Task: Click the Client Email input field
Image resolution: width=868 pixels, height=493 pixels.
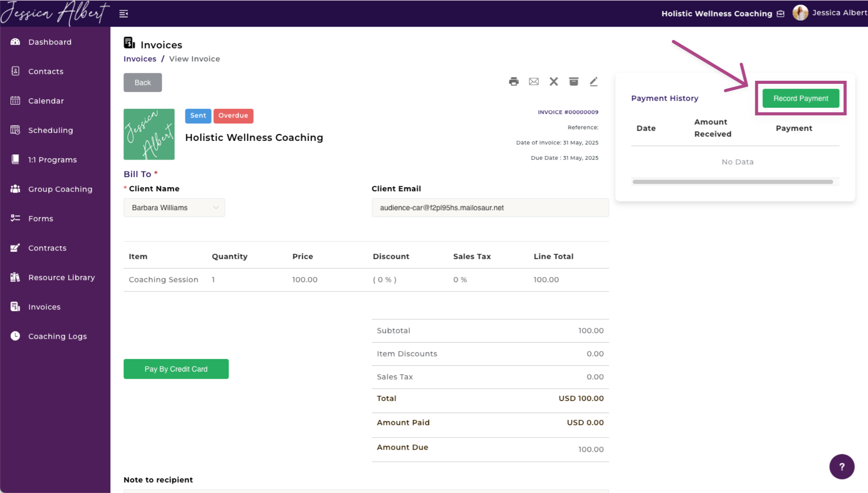Action: (490, 208)
